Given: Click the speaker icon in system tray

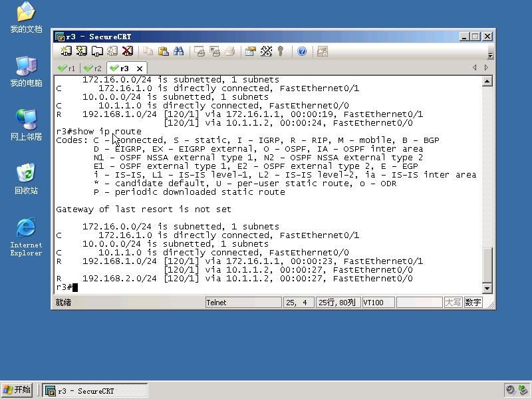Looking at the screenshot, I should point(510,390).
